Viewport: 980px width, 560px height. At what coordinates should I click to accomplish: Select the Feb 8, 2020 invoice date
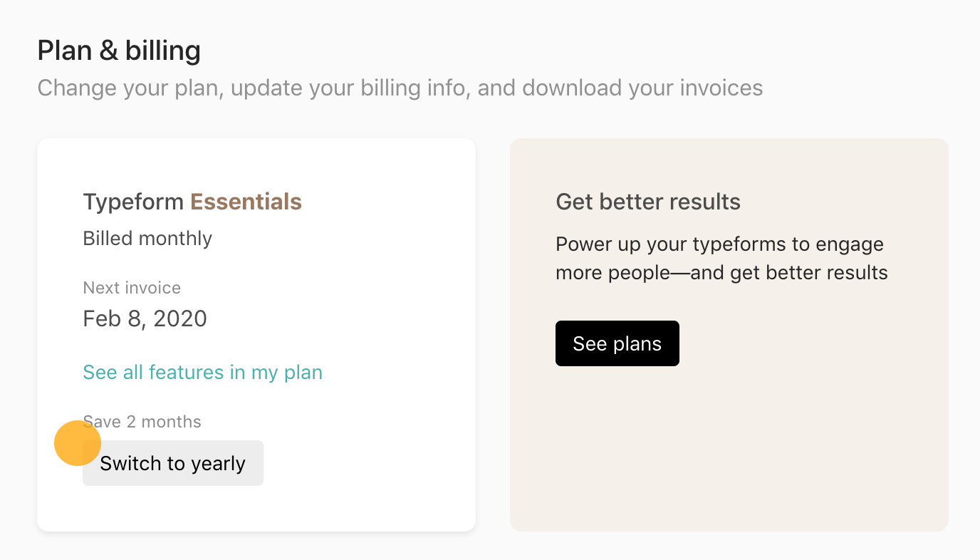click(x=145, y=318)
